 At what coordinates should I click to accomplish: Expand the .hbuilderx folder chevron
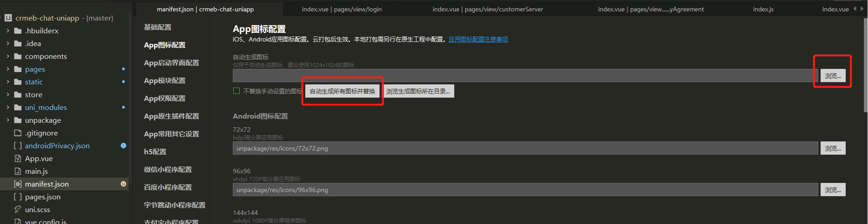coord(8,31)
